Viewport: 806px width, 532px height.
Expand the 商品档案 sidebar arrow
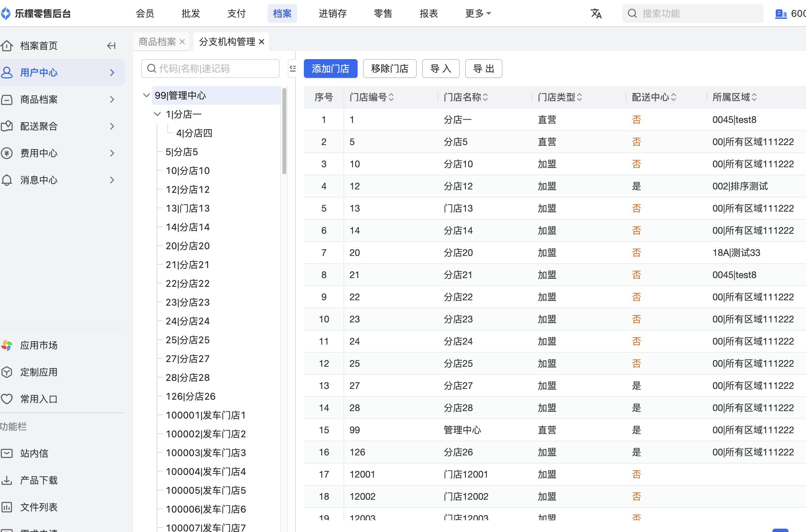[x=112, y=99]
